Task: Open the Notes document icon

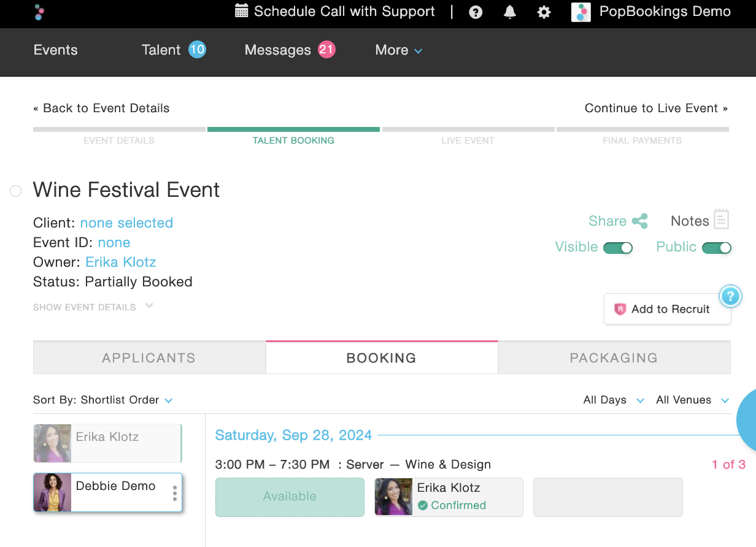Action: (721, 220)
